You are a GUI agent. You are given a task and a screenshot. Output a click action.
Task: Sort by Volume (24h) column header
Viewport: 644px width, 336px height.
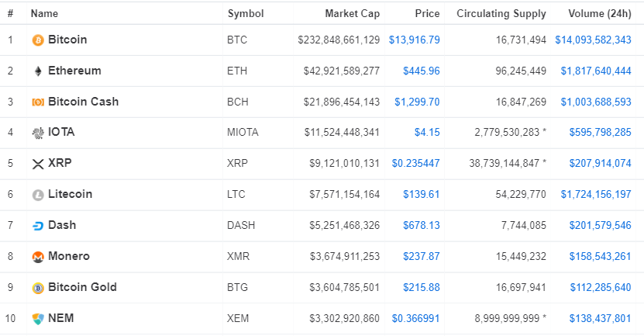(600, 13)
